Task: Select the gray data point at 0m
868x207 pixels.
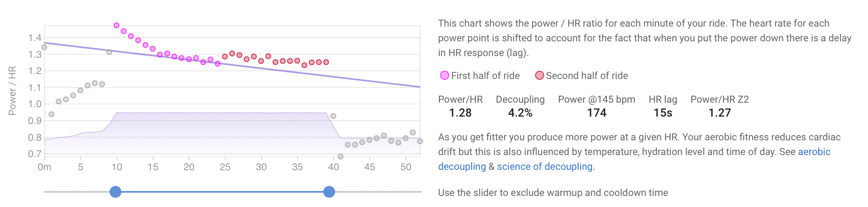Action: coord(44,47)
